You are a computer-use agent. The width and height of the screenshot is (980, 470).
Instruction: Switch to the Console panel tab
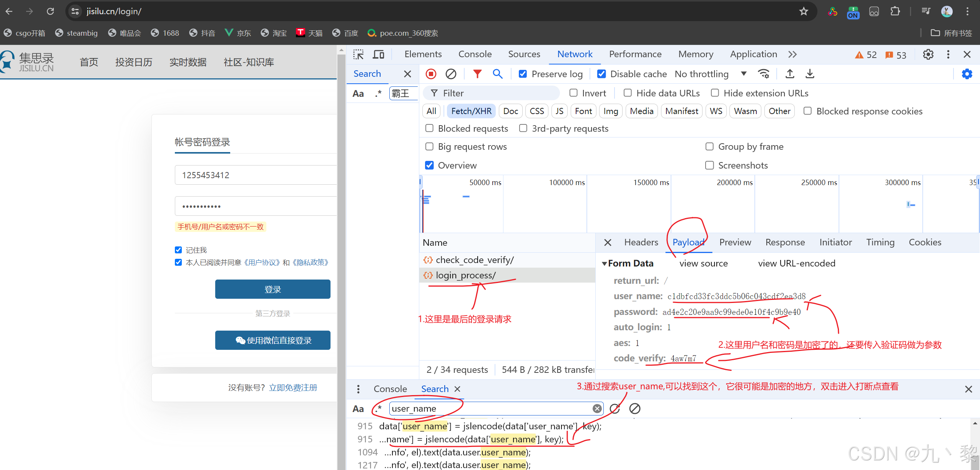pyautogui.click(x=475, y=54)
